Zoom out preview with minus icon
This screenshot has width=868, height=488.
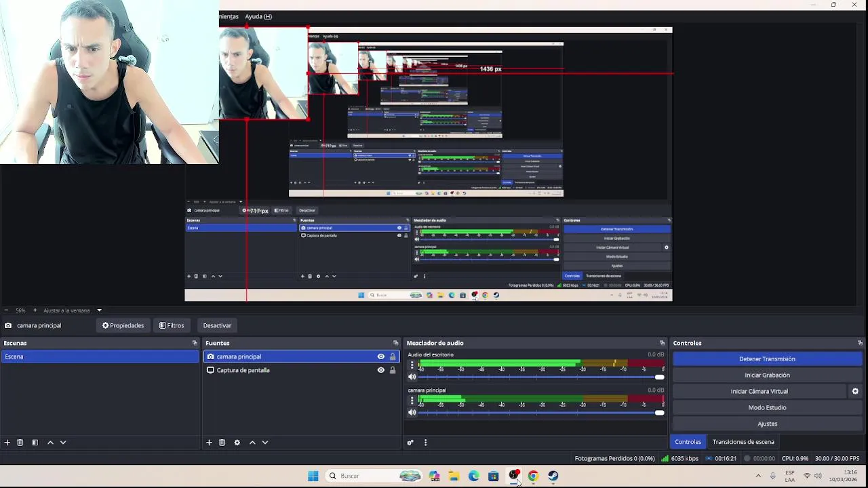pyautogui.click(x=6, y=310)
